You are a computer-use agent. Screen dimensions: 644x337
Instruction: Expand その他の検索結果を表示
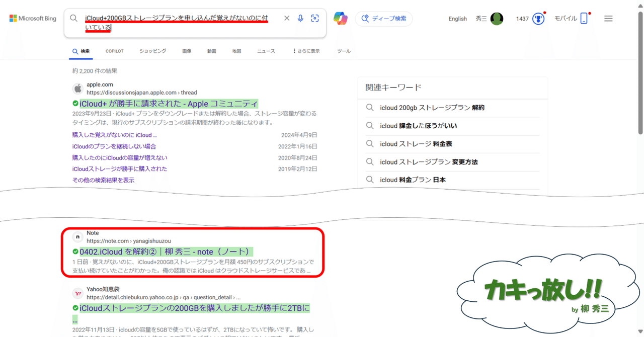103,180
